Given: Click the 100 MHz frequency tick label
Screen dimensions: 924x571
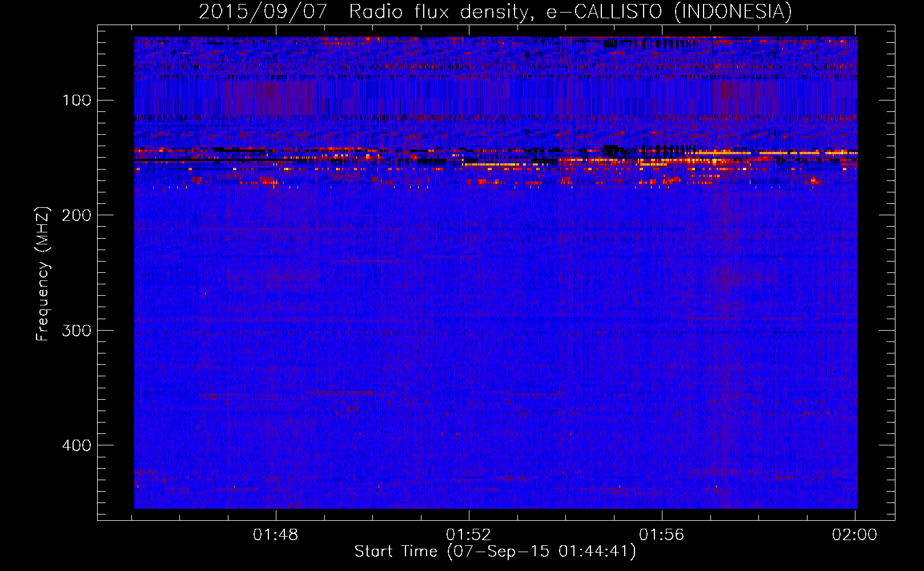Looking at the screenshot, I should click(77, 100).
